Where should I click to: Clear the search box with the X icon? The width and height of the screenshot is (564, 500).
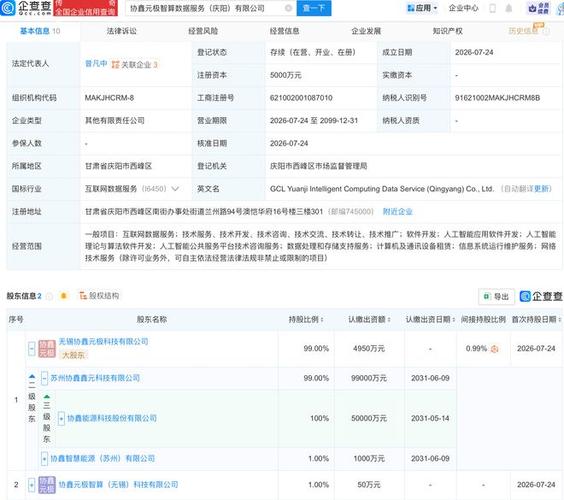tap(288, 8)
